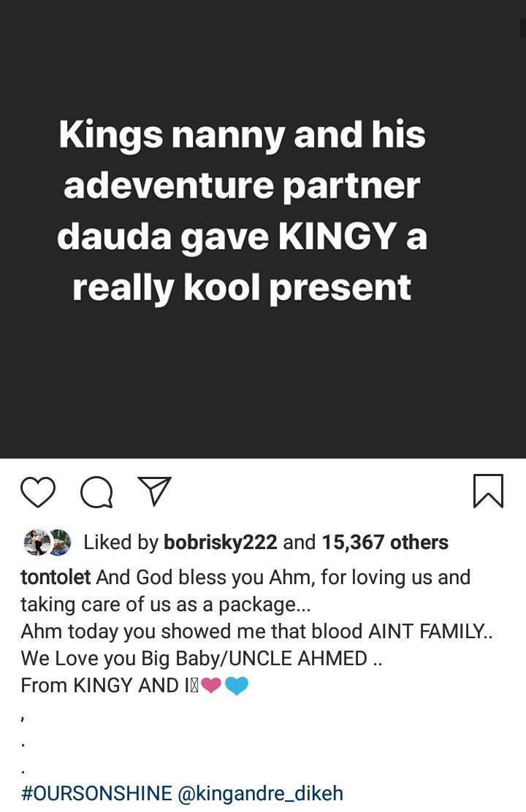Screen dimensions: 526x812
Task: Tap the pink heart emoji in the caption
Action: coord(210,686)
